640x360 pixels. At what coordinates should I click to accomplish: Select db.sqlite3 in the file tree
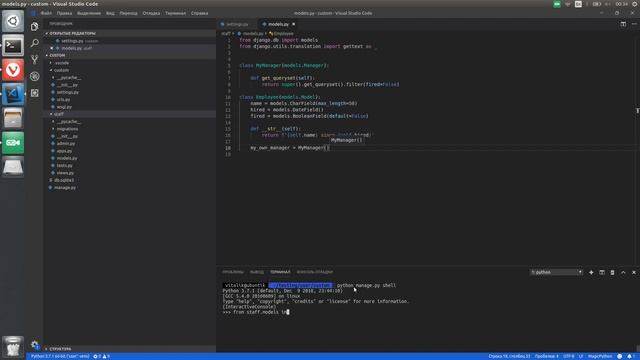[x=64, y=180]
